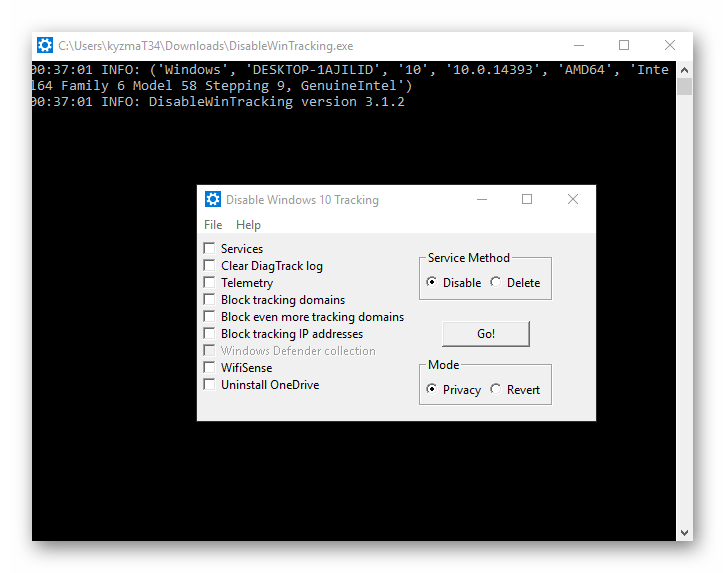Click the 'Mode' group label
This screenshot has height=573, width=725.
click(x=443, y=365)
